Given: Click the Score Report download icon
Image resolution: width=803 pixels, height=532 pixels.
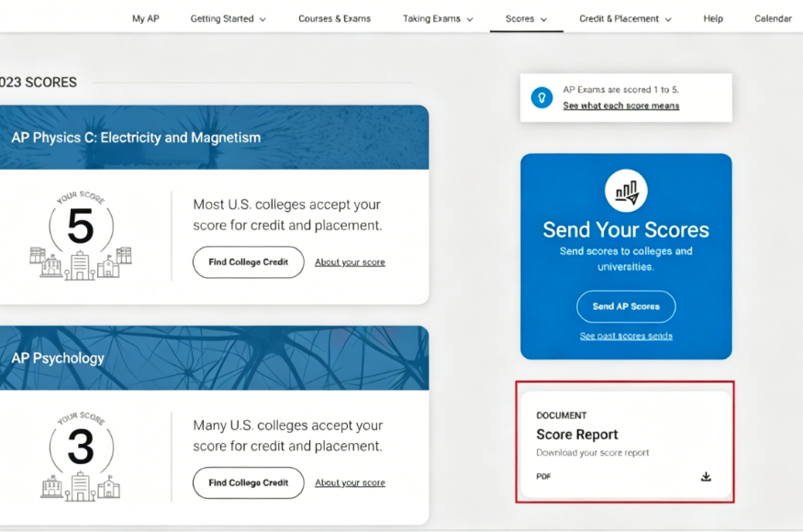Looking at the screenshot, I should (706, 476).
